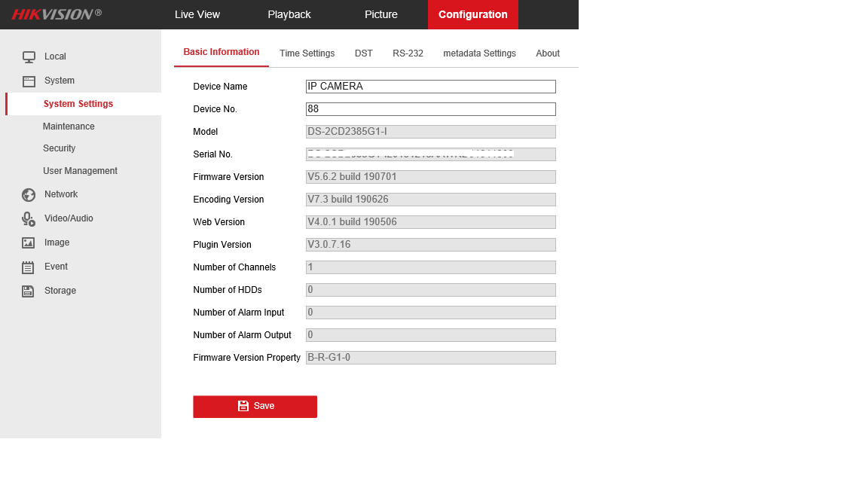This screenshot has height=488, width=868.
Task: Click the System window icon
Action: (x=29, y=81)
